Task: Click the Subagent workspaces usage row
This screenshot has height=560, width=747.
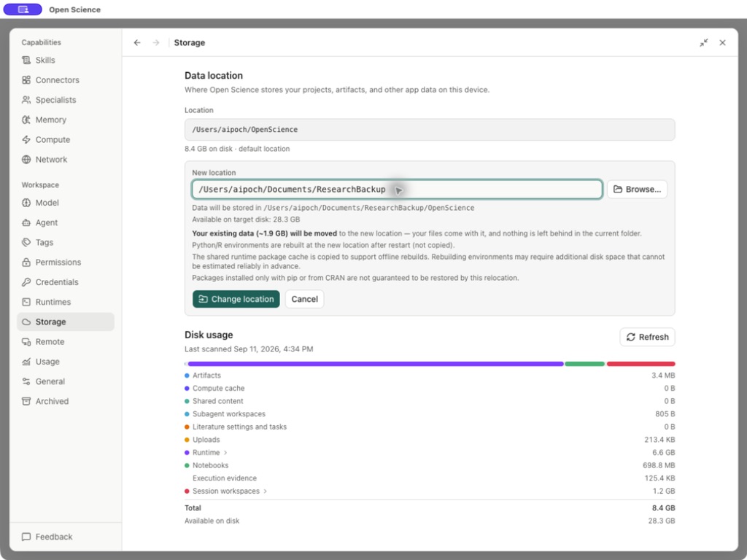Action: coord(430,414)
